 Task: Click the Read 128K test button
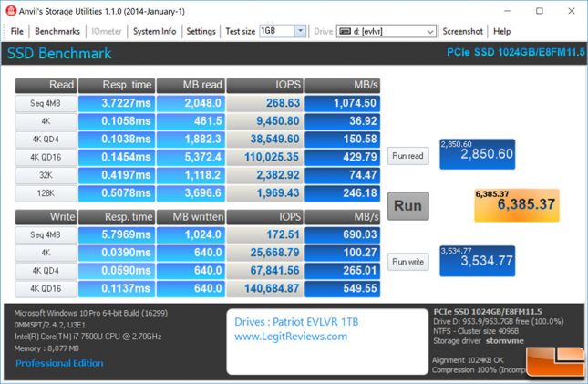46,193
